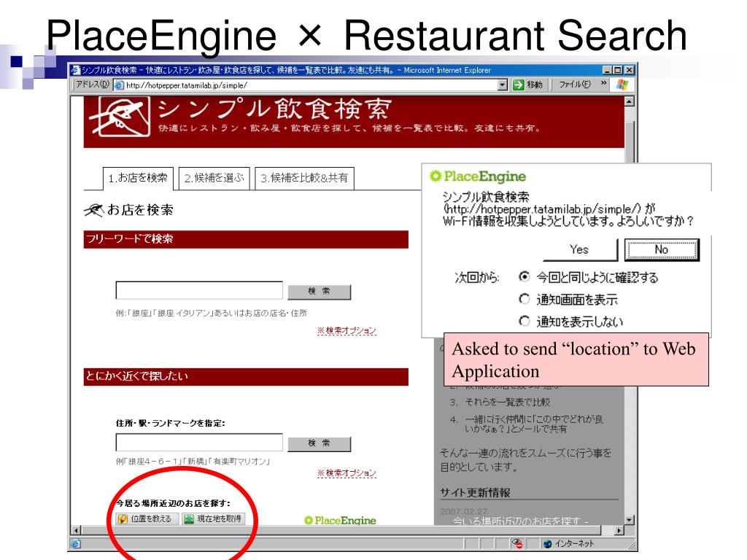The height and width of the screenshot is (560, 747).
Task: Maximize the Internet Explorer window
Action: click(x=618, y=70)
